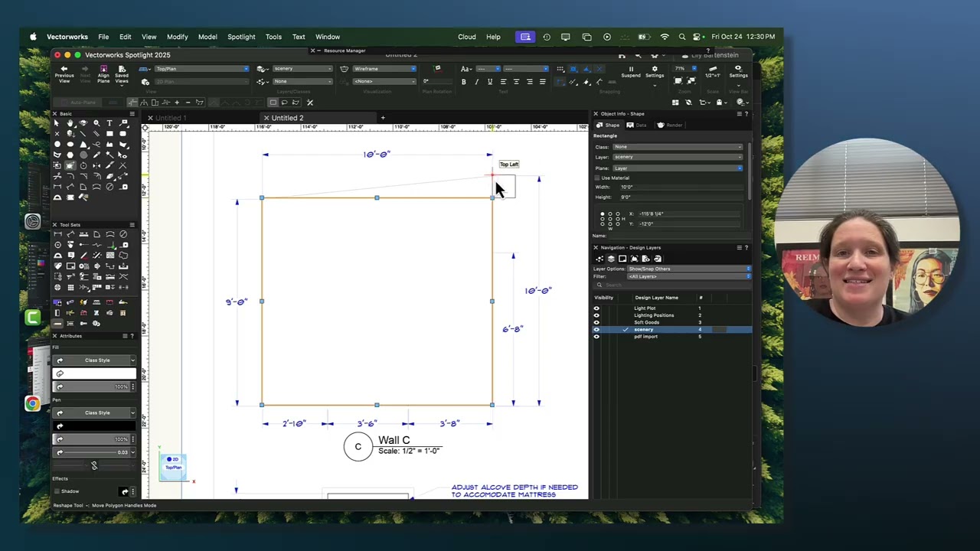Viewport: 980px width, 551px height.
Task: Toggle Underline text formatting
Action: click(x=490, y=82)
